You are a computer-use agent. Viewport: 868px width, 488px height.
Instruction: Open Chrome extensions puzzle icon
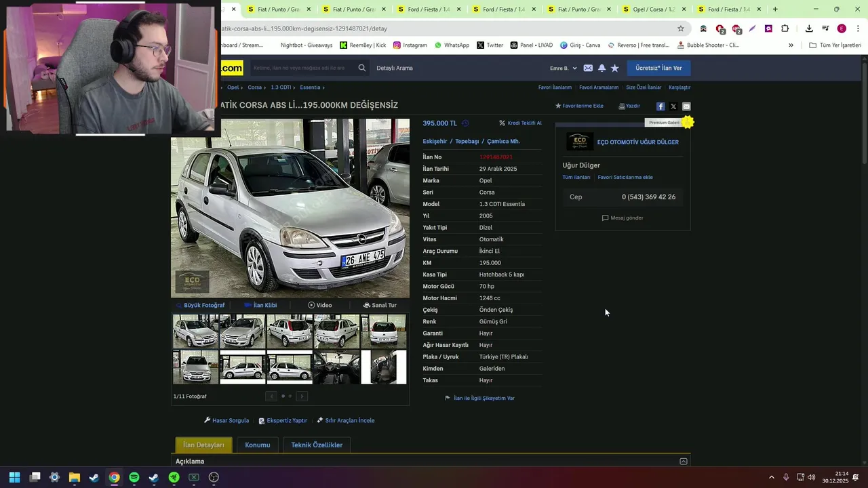(x=785, y=28)
